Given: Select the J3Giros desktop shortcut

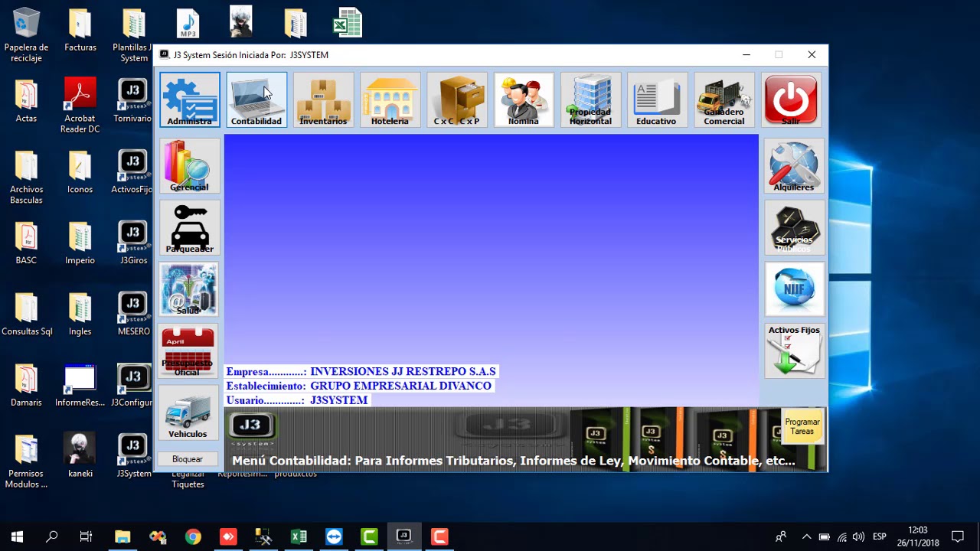Looking at the screenshot, I should 134,244.
